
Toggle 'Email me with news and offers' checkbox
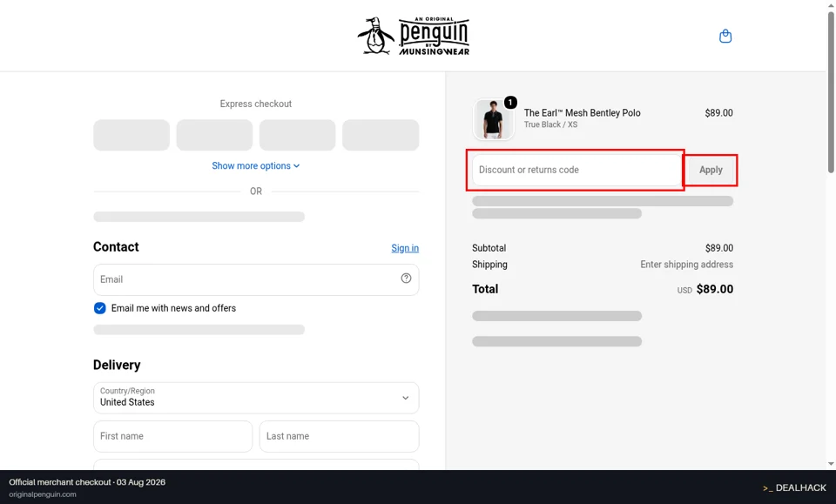coord(99,308)
